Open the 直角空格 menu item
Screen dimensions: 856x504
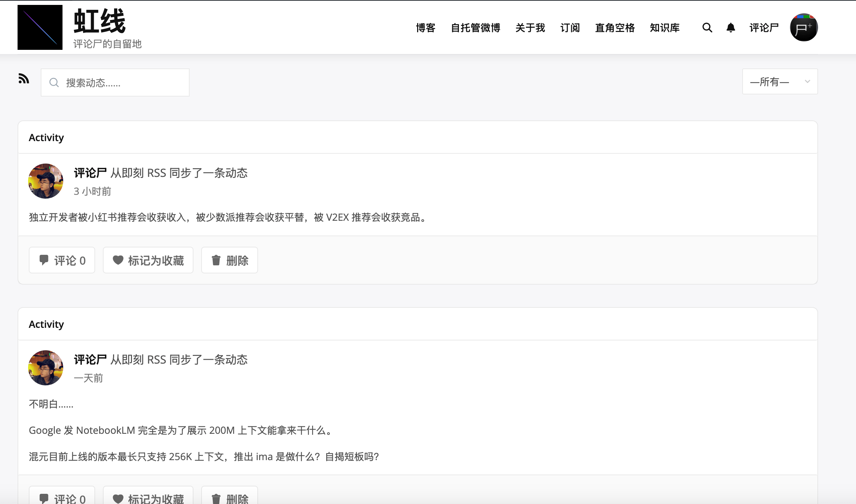point(615,28)
